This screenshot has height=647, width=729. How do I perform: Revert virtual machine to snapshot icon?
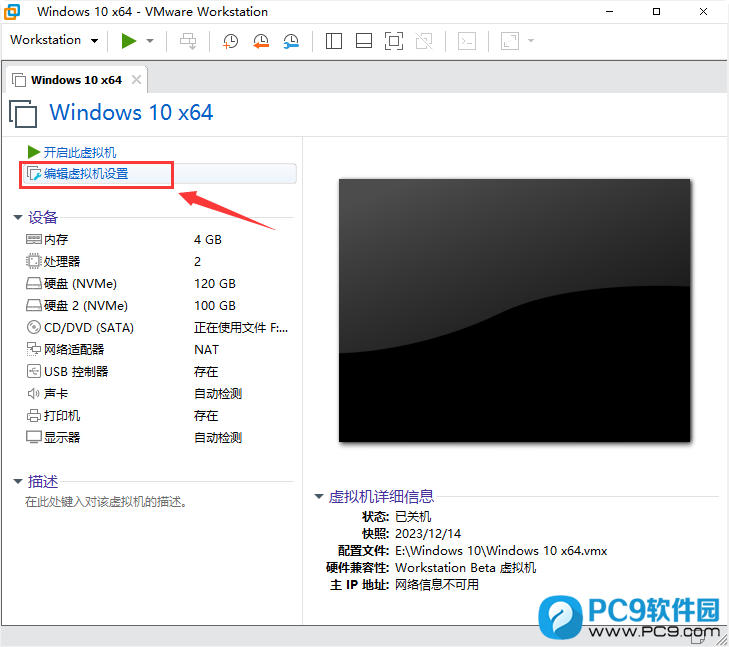coord(261,41)
